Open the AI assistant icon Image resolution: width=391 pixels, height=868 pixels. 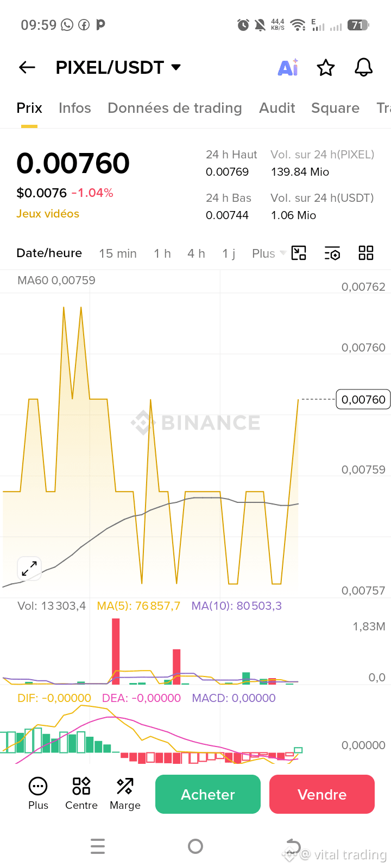[x=288, y=67]
